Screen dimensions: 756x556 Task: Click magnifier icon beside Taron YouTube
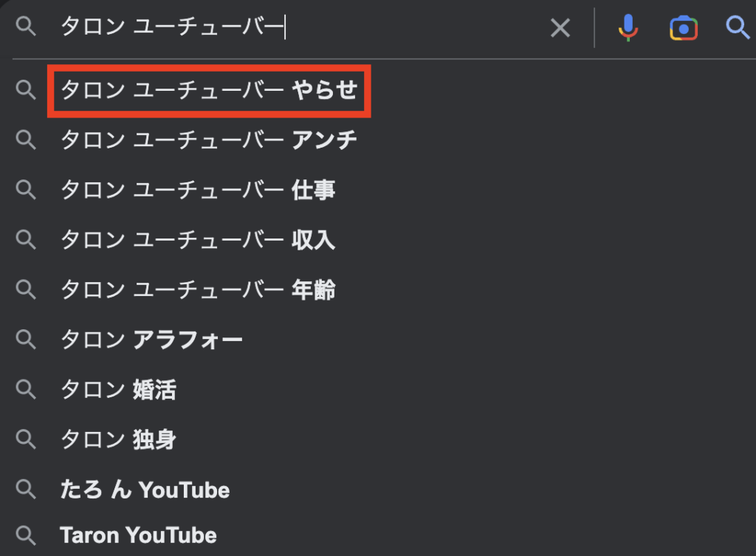click(26, 535)
